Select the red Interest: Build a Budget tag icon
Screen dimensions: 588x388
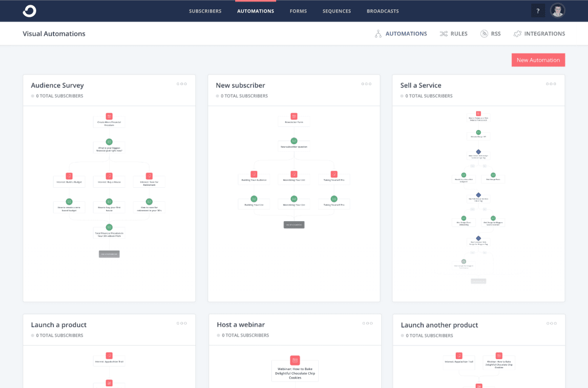[69, 175]
